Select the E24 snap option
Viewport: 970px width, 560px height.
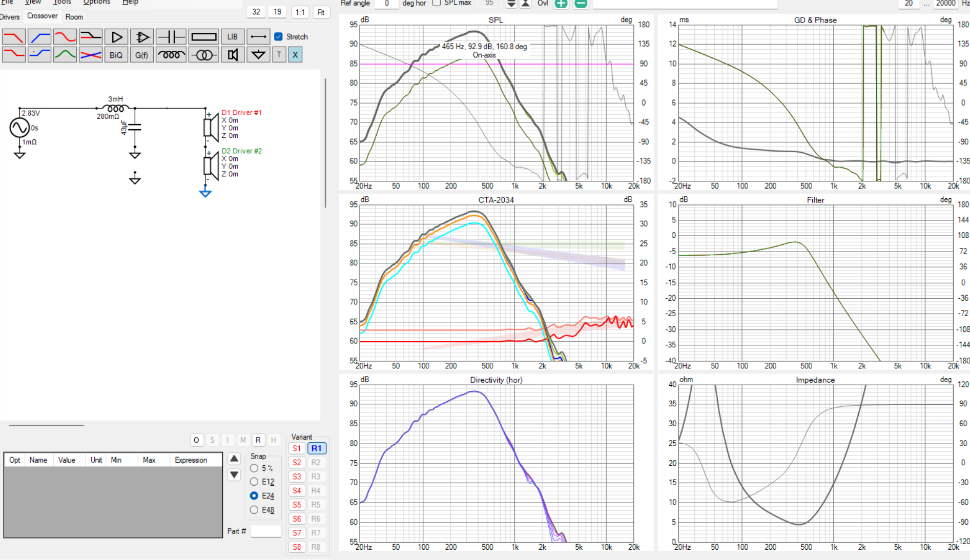point(254,496)
